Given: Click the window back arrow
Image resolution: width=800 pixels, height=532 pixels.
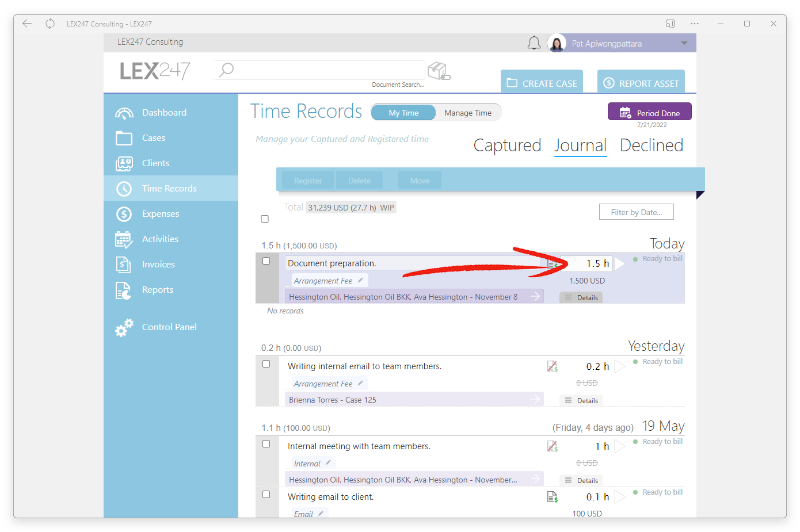Looking at the screenshot, I should 27,24.
